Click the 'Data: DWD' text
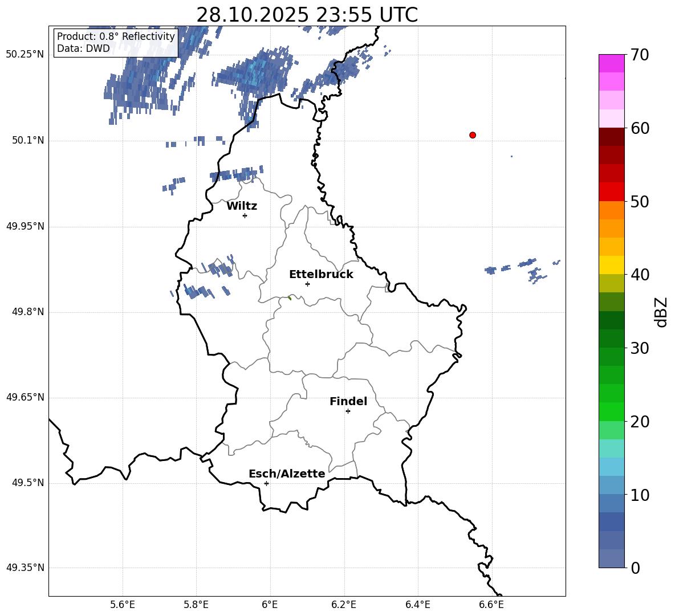 [83, 48]
